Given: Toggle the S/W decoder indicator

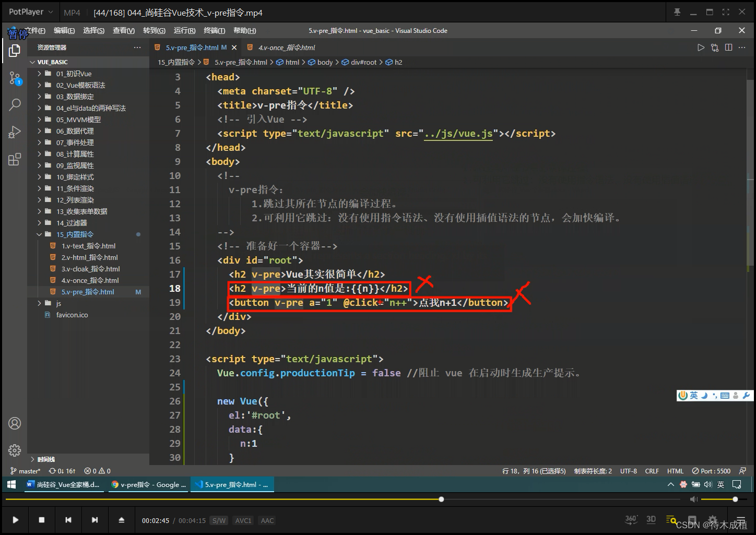Looking at the screenshot, I should click(219, 520).
